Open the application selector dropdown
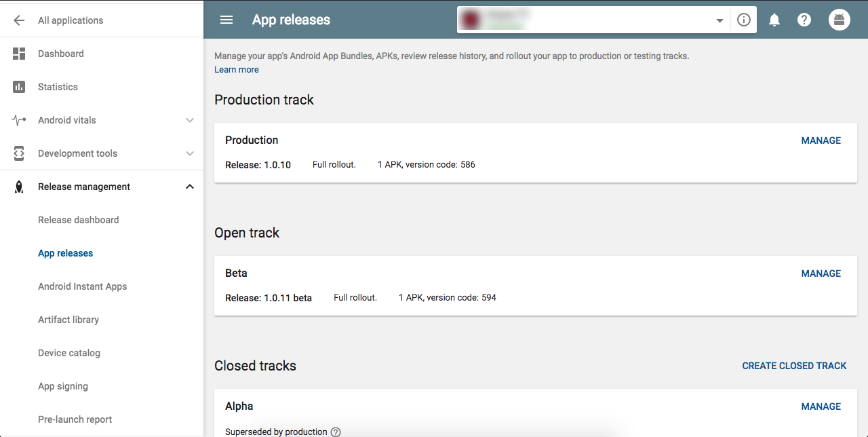 pos(719,20)
